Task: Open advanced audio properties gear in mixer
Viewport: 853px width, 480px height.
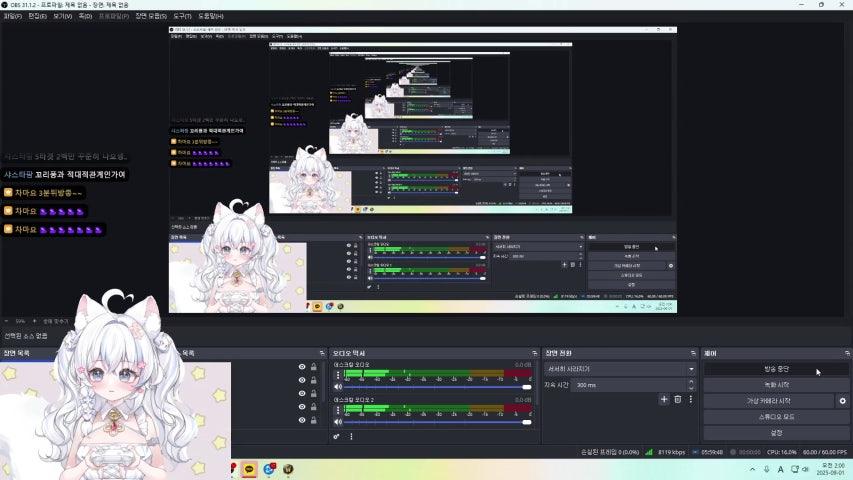Action: pos(337,436)
